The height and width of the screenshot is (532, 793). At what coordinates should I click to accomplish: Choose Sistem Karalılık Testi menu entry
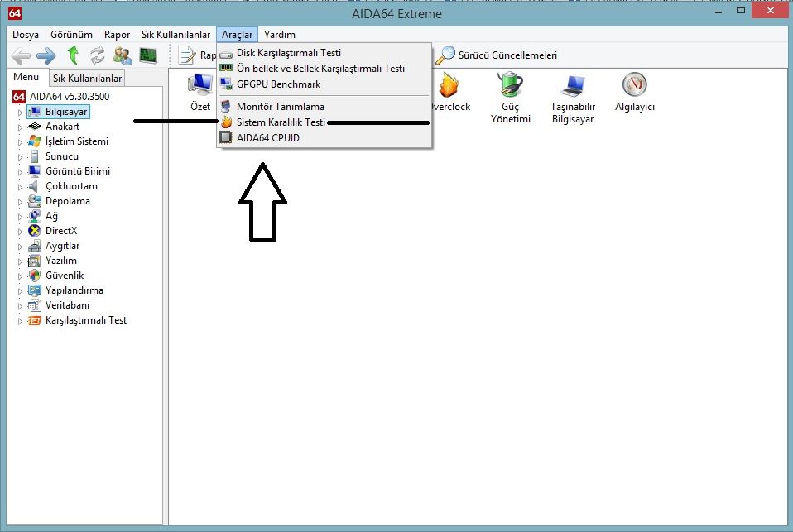click(x=324, y=122)
